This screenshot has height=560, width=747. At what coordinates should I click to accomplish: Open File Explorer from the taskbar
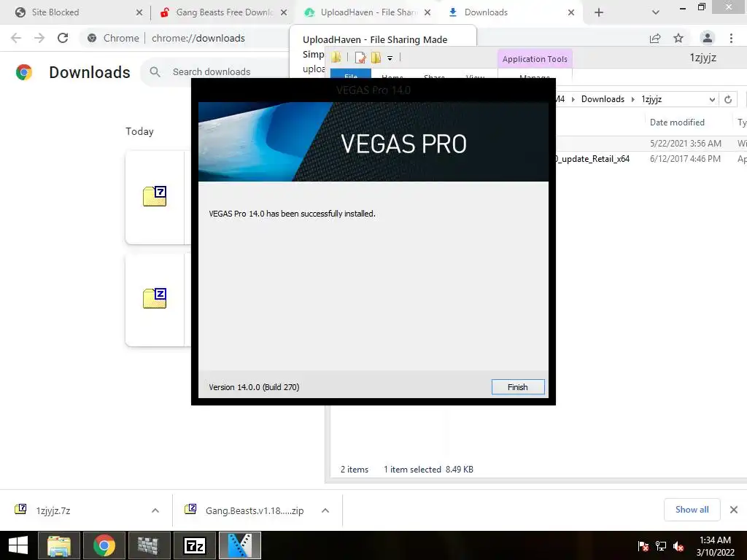[59, 545]
